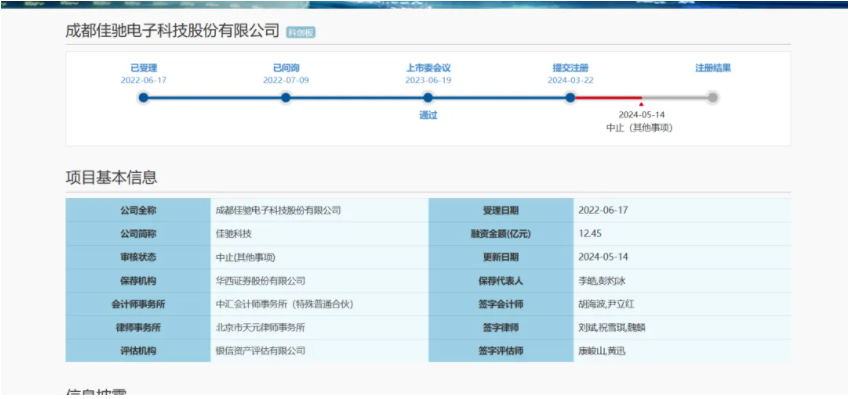Select the 银信资产评估有限公司 value
Image resolution: width=852 pixels, height=399 pixels.
(260, 351)
